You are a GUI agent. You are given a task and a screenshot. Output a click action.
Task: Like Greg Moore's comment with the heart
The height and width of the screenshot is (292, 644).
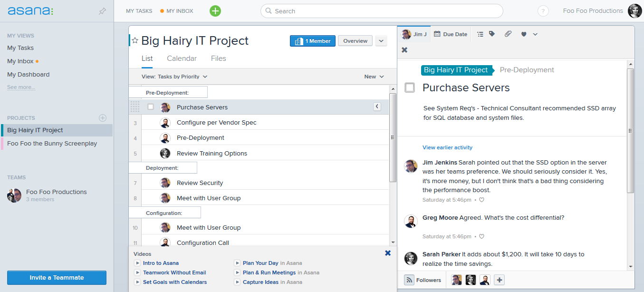(481, 236)
